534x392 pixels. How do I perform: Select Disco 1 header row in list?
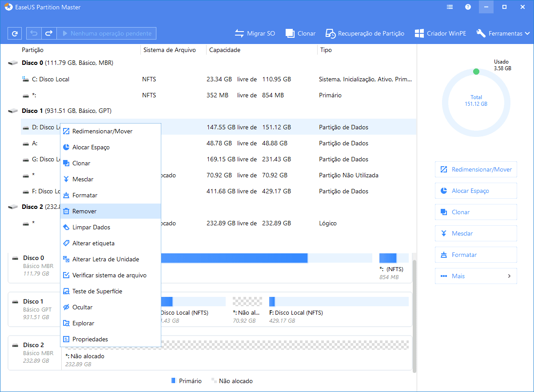point(211,111)
